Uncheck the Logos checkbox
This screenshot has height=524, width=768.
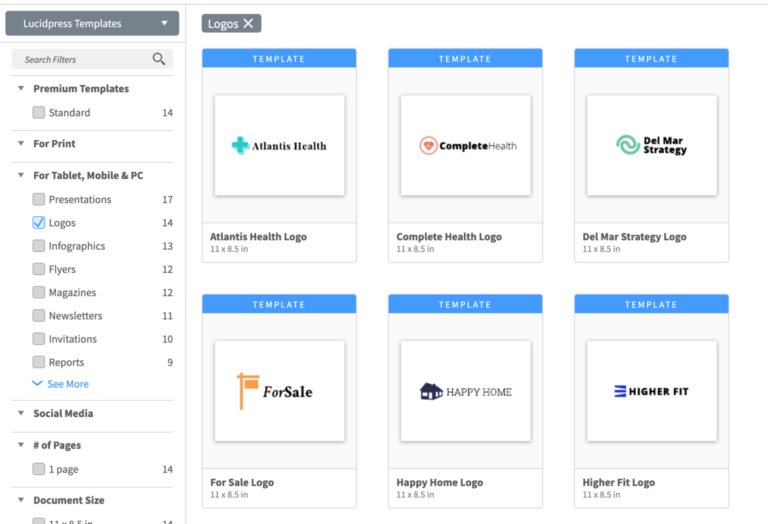[x=39, y=223]
